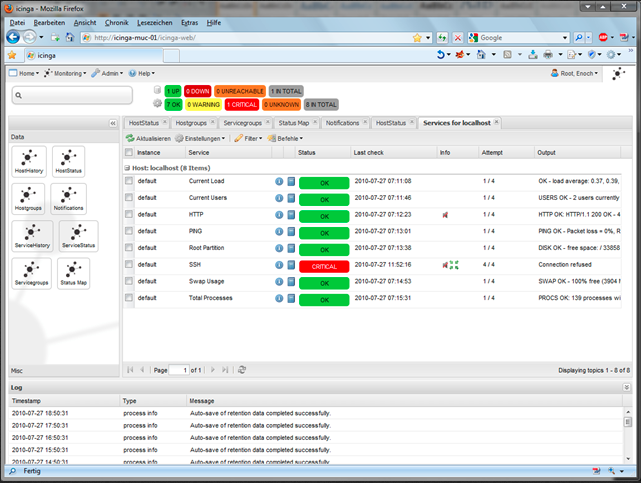Click the Icinga logo icon top right
Image resolution: width=641 pixels, height=483 pixels.
point(618,74)
